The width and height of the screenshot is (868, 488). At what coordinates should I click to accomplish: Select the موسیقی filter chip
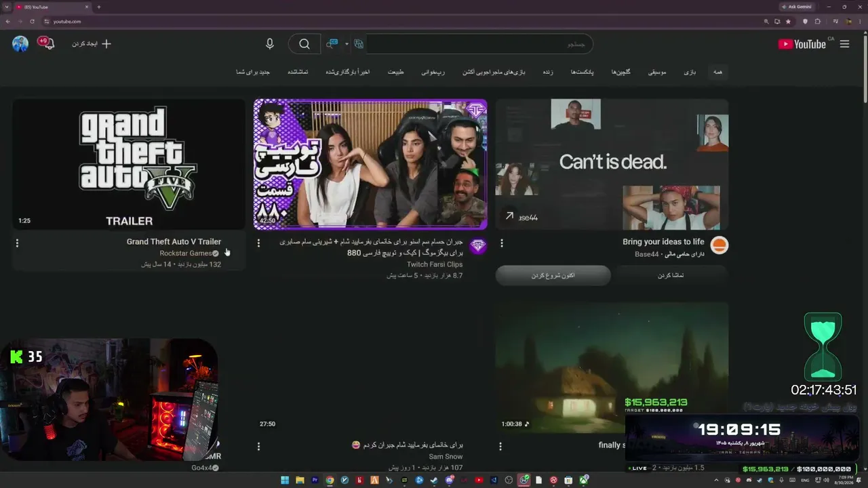pos(657,72)
